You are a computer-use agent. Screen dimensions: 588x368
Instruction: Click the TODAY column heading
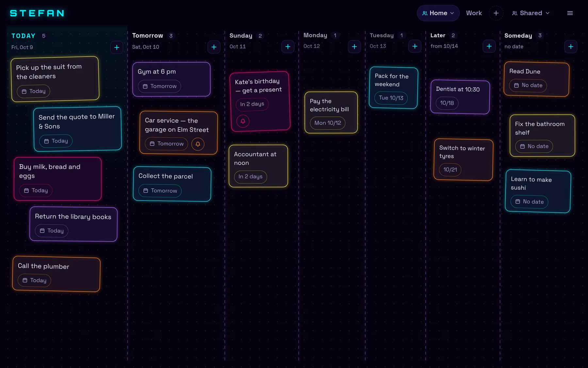click(x=23, y=36)
